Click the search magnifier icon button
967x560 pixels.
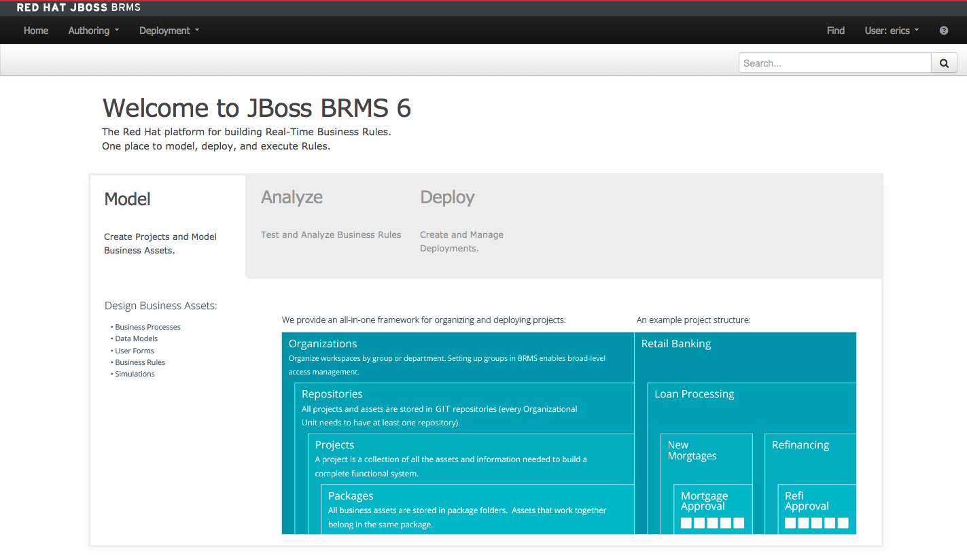click(944, 63)
